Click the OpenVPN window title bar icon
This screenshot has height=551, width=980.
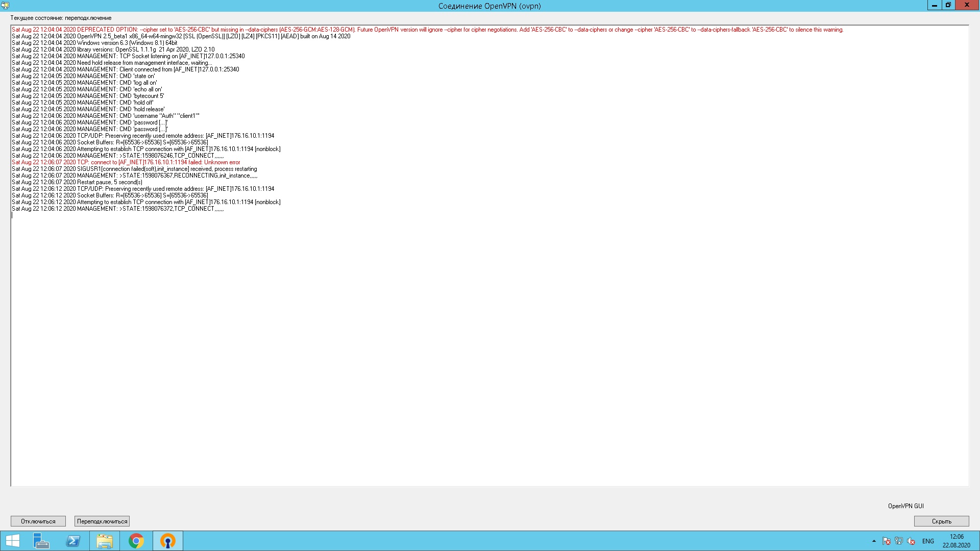coord(5,6)
